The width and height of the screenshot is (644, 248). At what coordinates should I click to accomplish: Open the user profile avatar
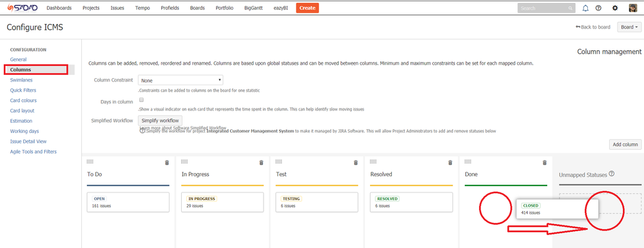[632, 8]
